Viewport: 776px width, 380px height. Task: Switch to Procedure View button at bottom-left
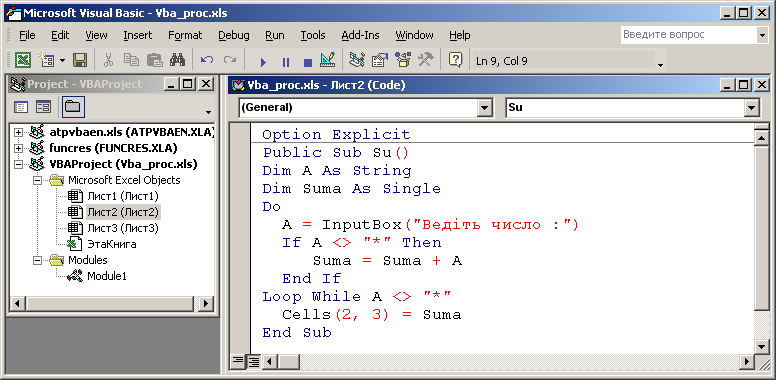(239, 361)
